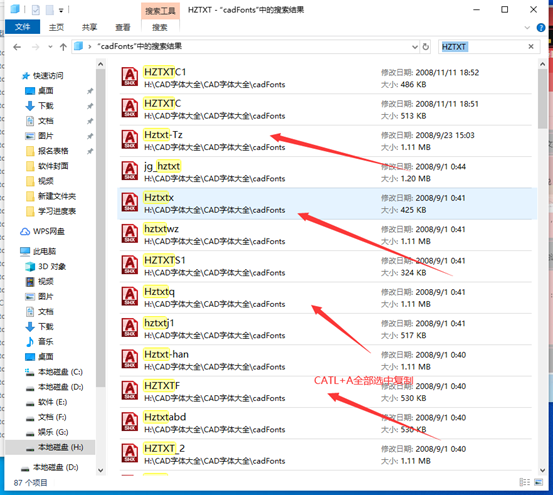Select the Hztxtq file icon
This screenshot has width=553, height=495.
click(130, 296)
